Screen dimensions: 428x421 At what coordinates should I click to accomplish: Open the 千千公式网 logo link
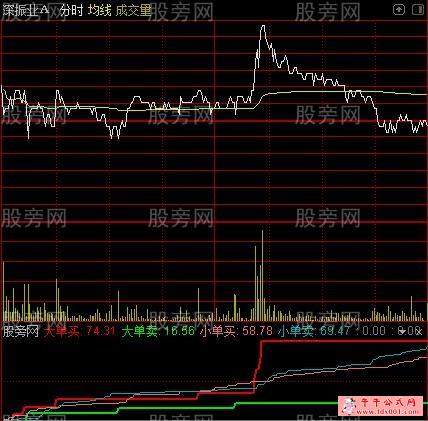(x=383, y=406)
